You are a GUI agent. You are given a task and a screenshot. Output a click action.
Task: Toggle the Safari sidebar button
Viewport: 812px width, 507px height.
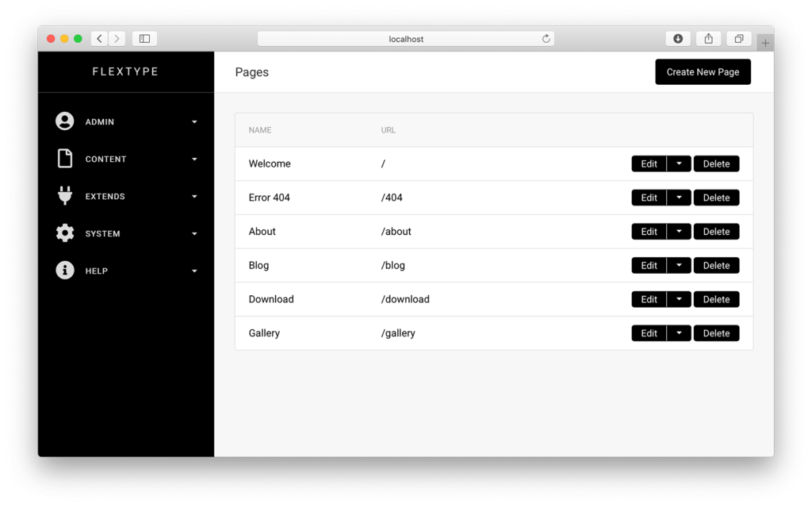(144, 38)
